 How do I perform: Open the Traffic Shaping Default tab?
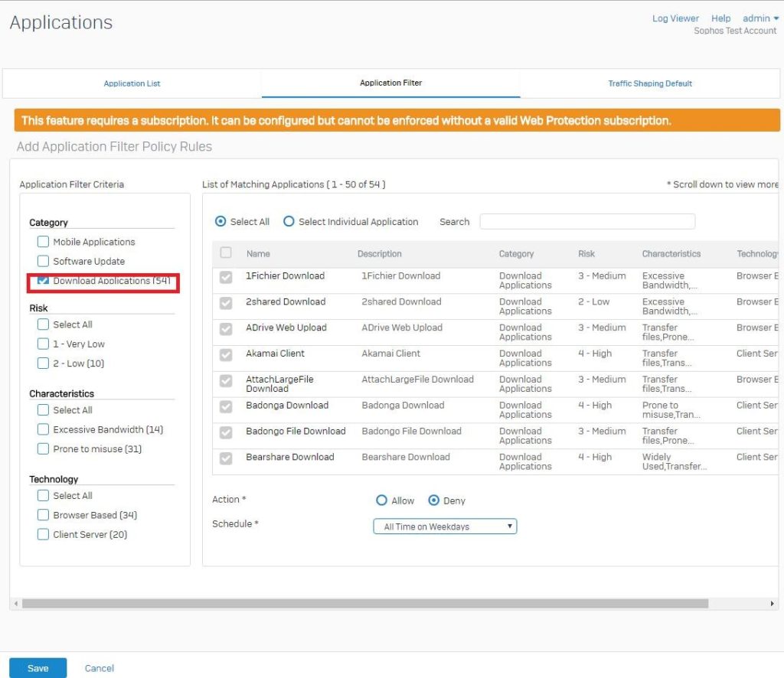pos(649,83)
